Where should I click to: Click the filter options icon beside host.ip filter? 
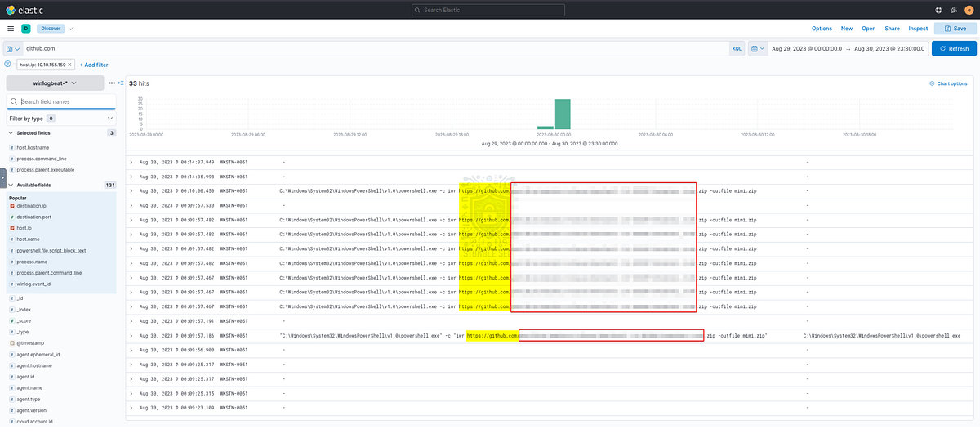pos(7,64)
